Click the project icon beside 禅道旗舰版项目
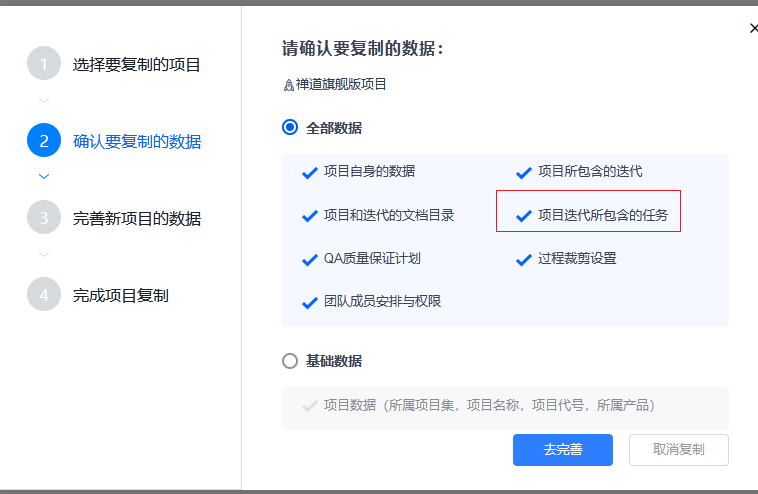The image size is (758, 494). pos(289,85)
